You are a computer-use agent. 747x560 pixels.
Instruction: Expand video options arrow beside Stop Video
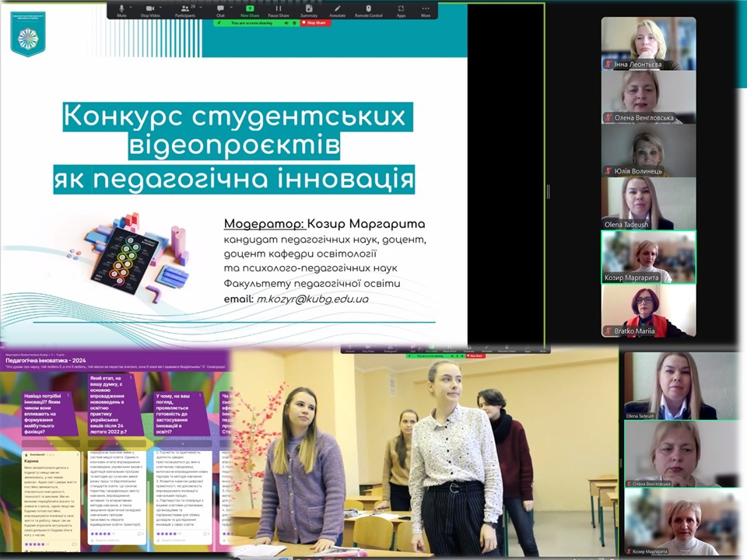click(x=162, y=7)
